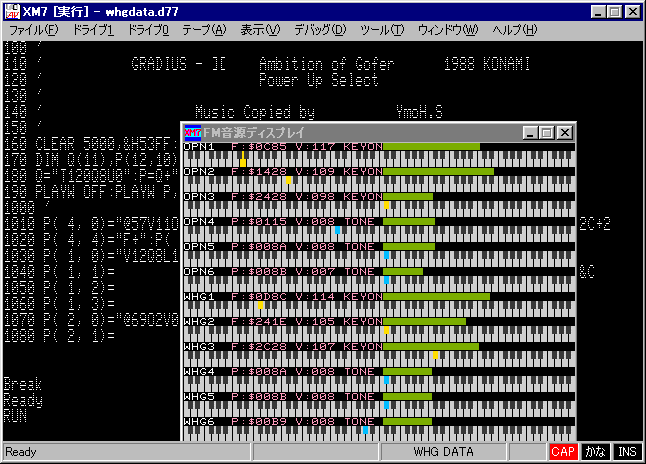Click the OPN4 channel label

[199, 221]
